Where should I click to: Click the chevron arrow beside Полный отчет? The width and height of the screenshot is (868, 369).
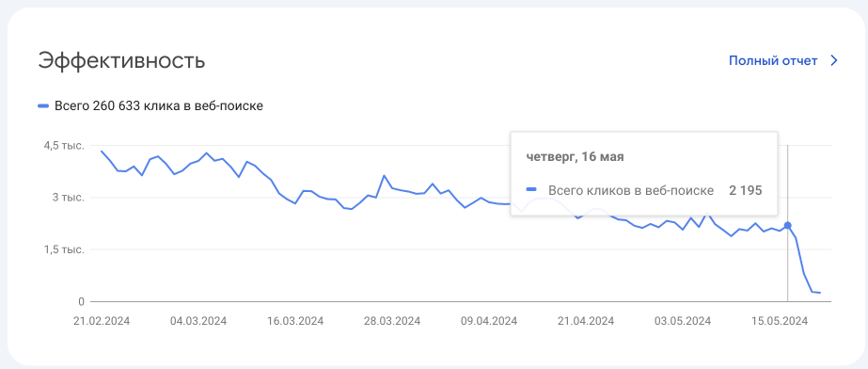835,61
